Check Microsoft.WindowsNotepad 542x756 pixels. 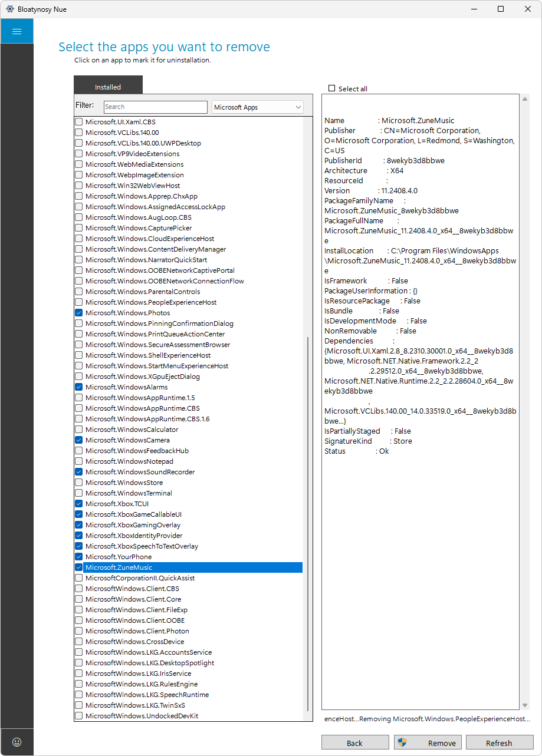tap(79, 461)
